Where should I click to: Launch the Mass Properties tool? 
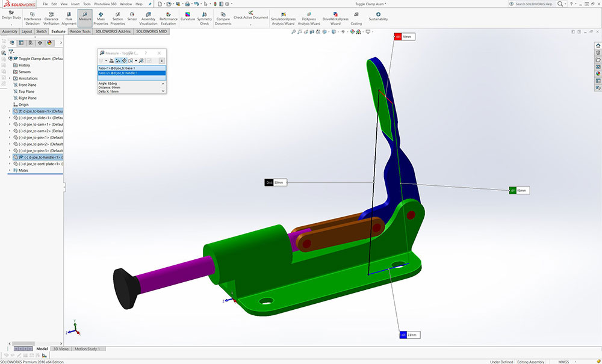tap(101, 17)
